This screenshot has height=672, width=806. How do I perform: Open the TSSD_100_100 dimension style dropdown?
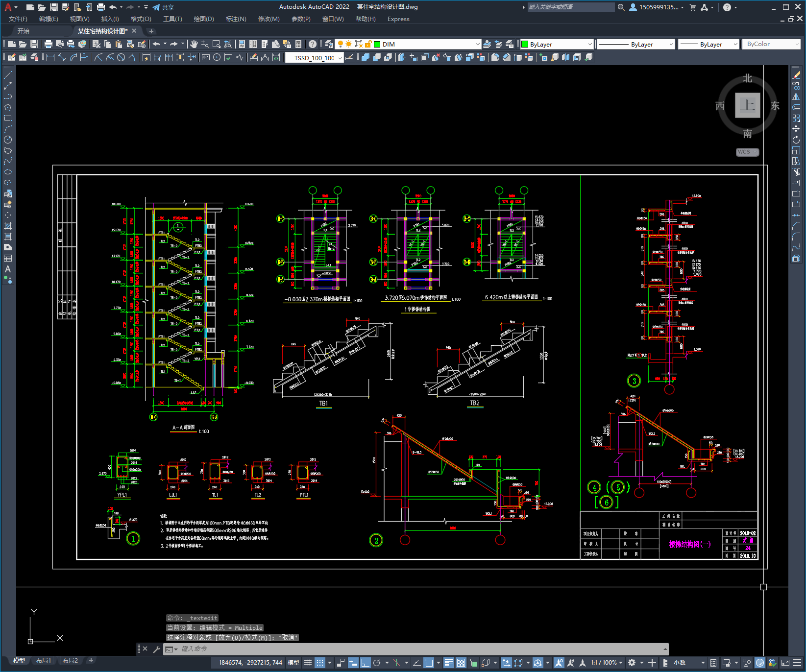point(340,58)
